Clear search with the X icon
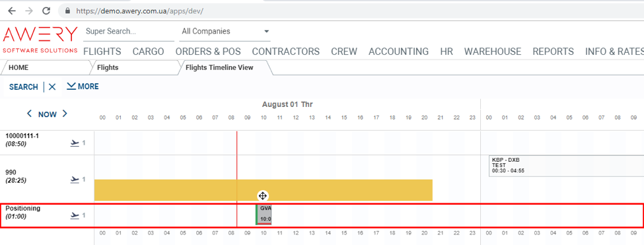This screenshot has width=644, height=245. pos(52,87)
